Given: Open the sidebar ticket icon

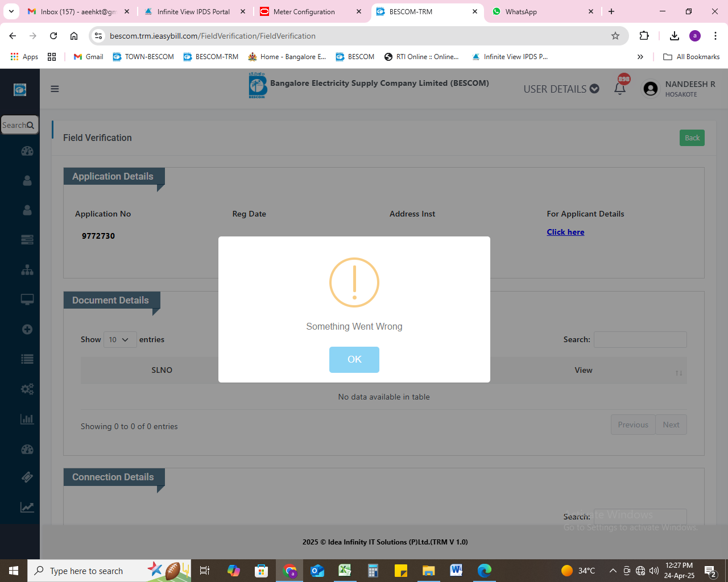Looking at the screenshot, I should coord(27,477).
